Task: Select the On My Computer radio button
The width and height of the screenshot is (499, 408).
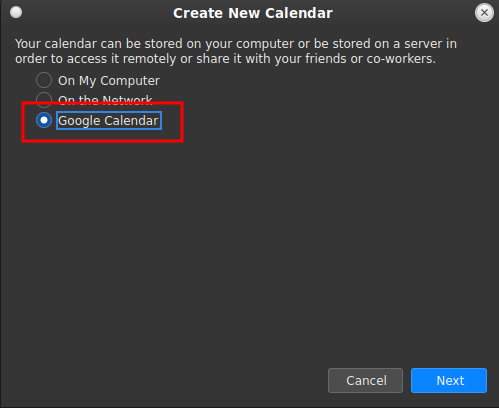Action: [x=44, y=80]
